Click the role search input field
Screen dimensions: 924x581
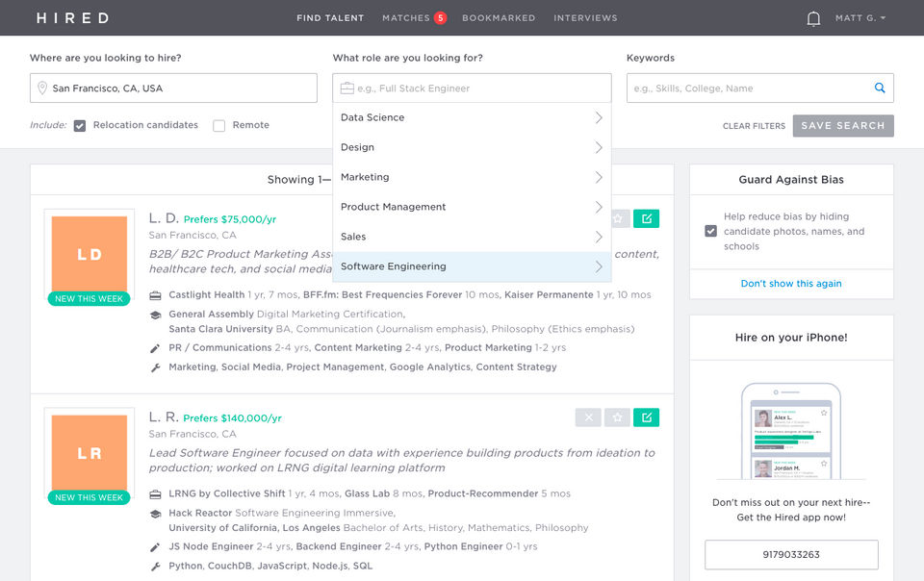pos(472,88)
